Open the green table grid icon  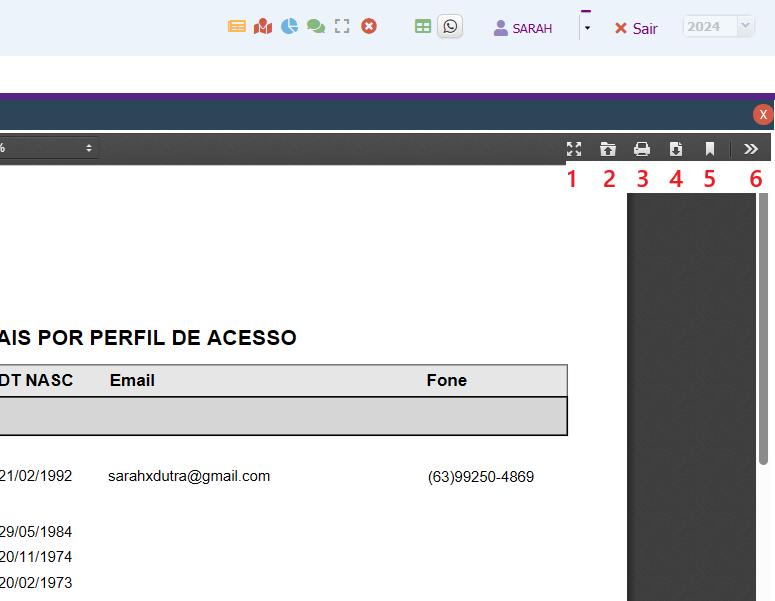(423, 27)
